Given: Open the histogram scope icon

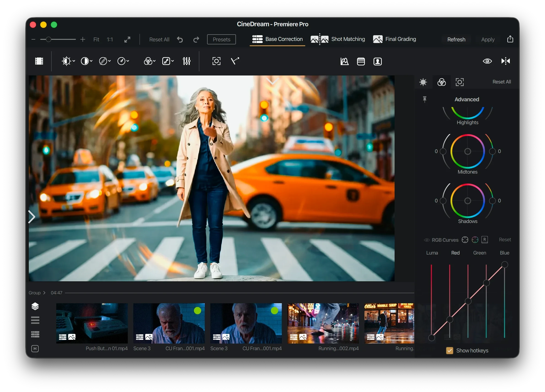Looking at the screenshot, I should pyautogui.click(x=344, y=62).
